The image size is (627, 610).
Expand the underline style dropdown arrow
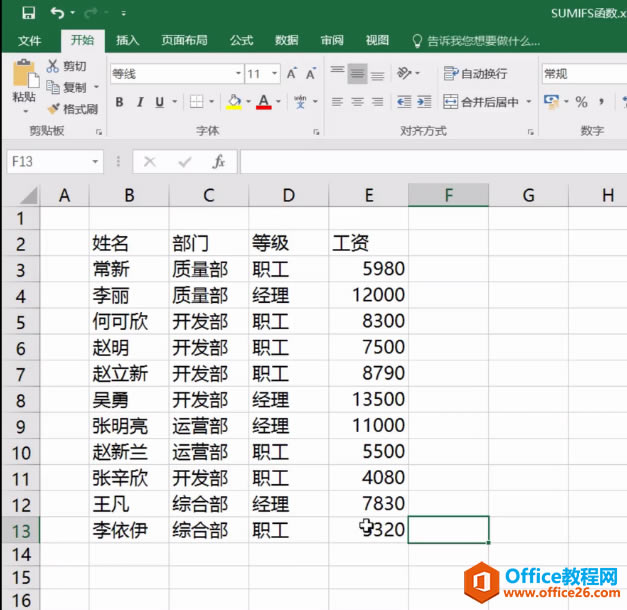[x=175, y=102]
